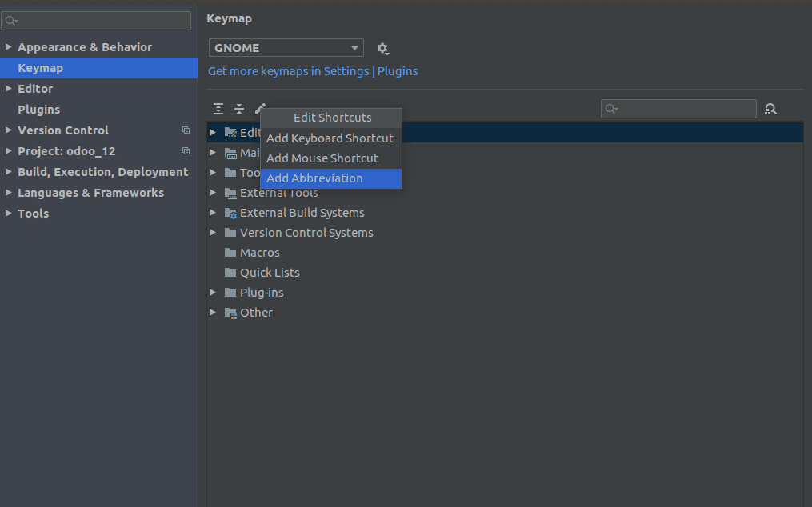Expand Languages & Frameworks section

pyautogui.click(x=8, y=192)
